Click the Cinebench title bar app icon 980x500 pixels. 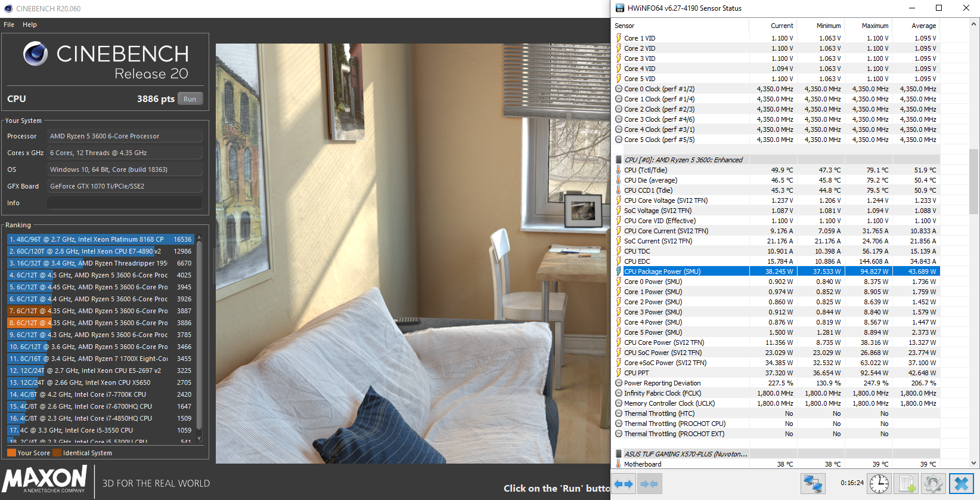(8, 8)
